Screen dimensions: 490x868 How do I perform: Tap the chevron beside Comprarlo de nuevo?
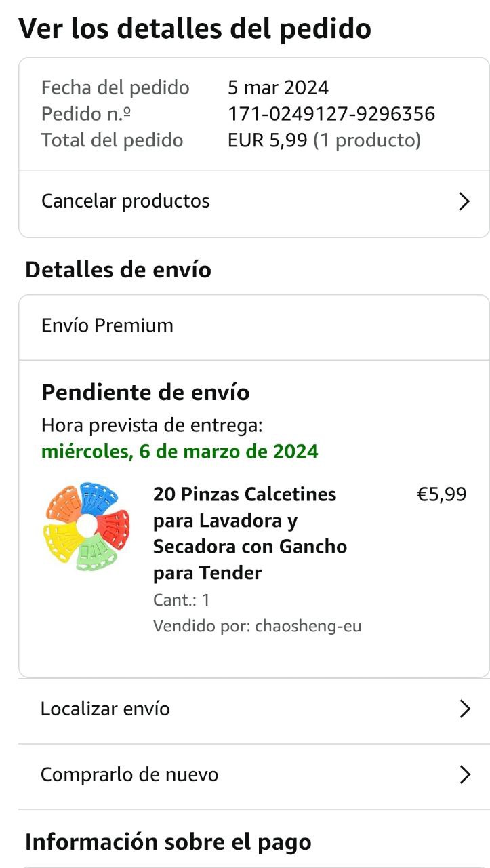coord(464,774)
